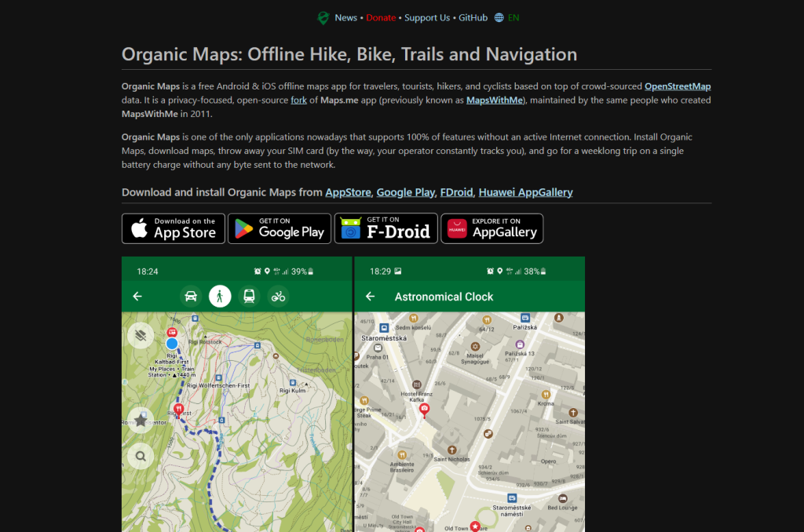Tap back arrow beside Astronomical Clock
Viewport: 804px width, 532px height.
[371, 297]
